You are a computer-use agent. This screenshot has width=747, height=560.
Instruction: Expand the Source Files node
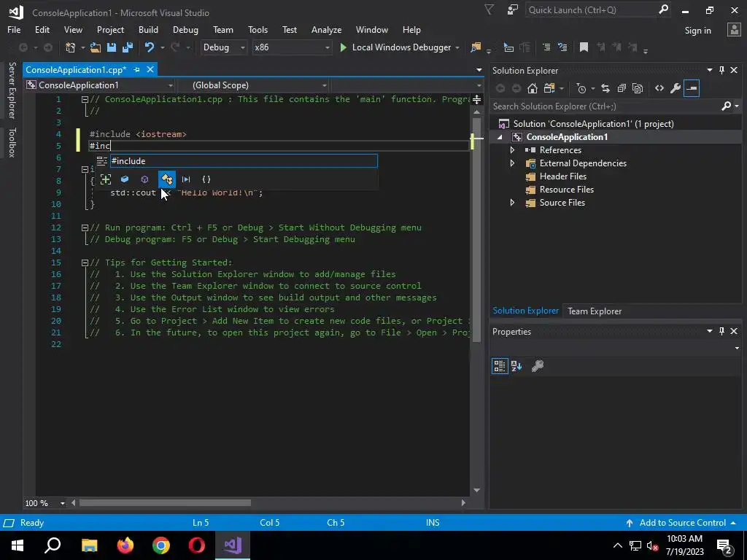[512, 203]
